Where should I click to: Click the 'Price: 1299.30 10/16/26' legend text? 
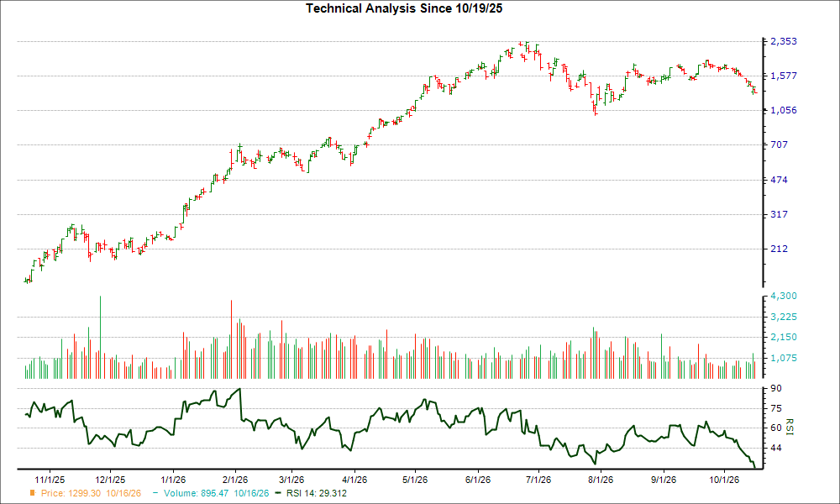pos(91,493)
